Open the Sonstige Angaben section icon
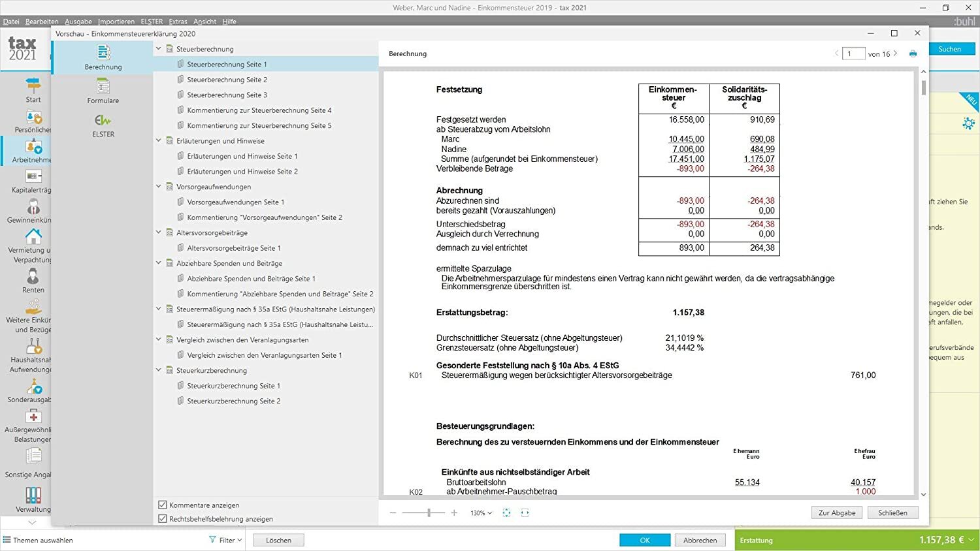The width and height of the screenshot is (980, 551). [33, 456]
